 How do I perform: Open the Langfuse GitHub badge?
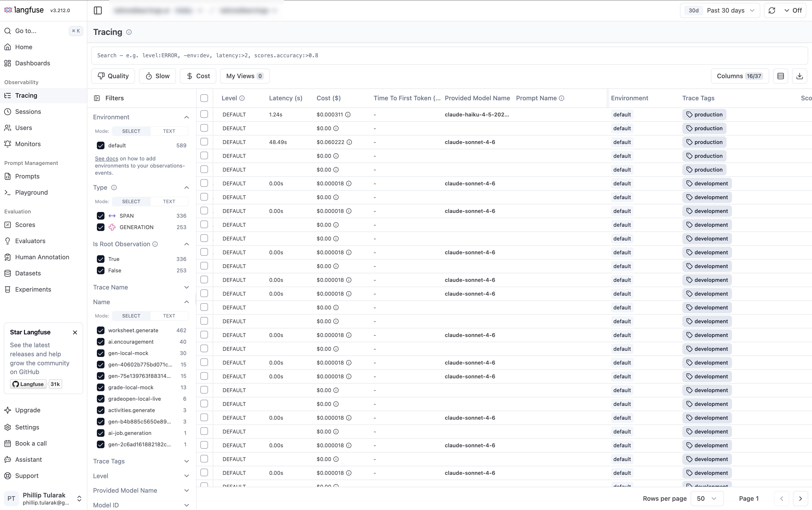coord(28,384)
